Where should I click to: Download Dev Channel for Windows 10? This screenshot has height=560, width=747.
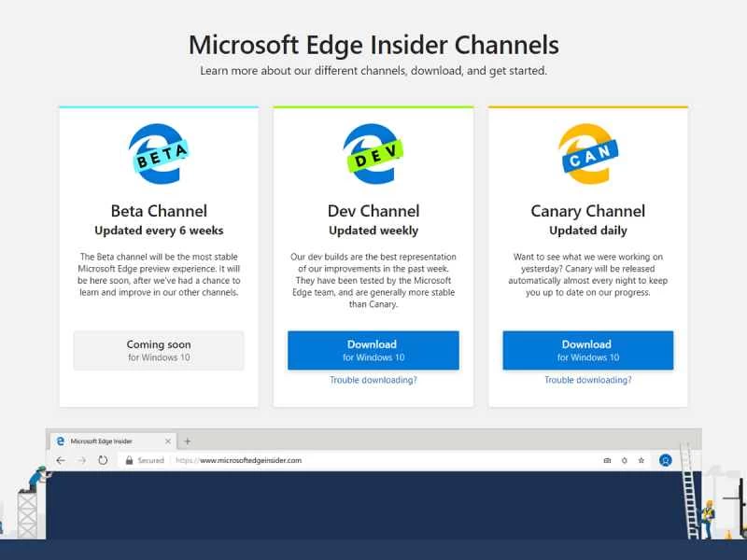pyautogui.click(x=373, y=349)
